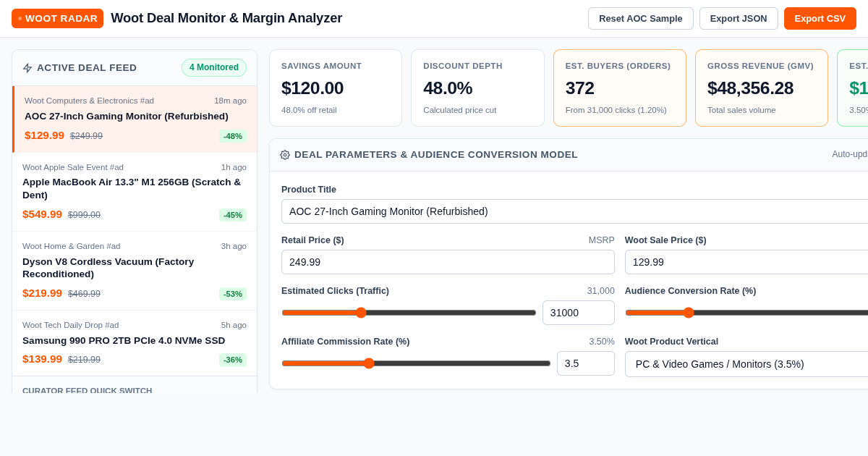Select the Apple MacBook Air M1 deal

point(135,192)
